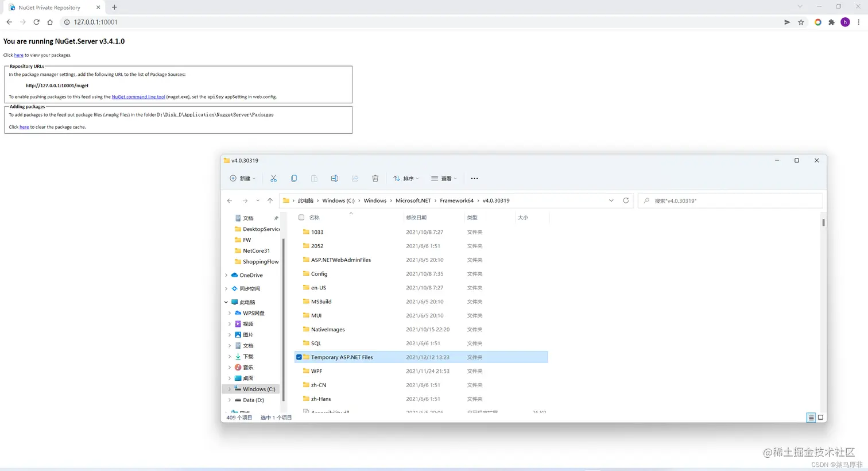Click the Cut scissors icon in Explorer toolbar
The height and width of the screenshot is (471, 868).
tap(273, 179)
